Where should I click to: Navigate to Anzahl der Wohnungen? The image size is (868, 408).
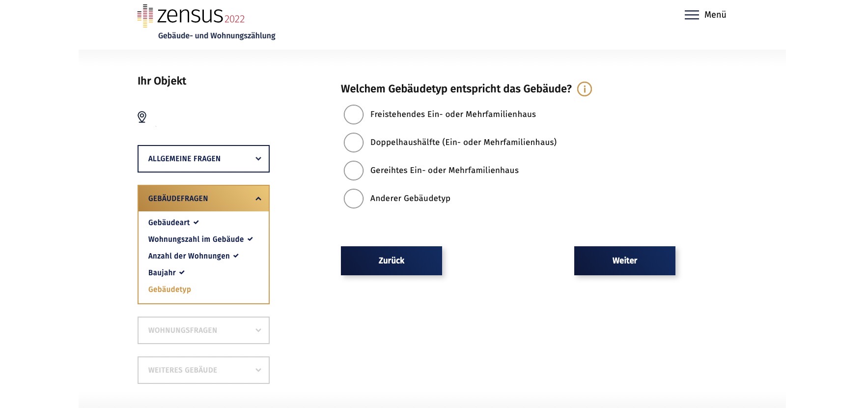point(189,256)
